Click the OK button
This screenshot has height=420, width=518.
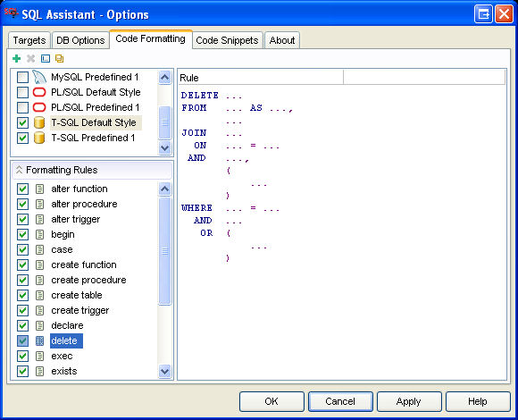pyautogui.click(x=272, y=401)
